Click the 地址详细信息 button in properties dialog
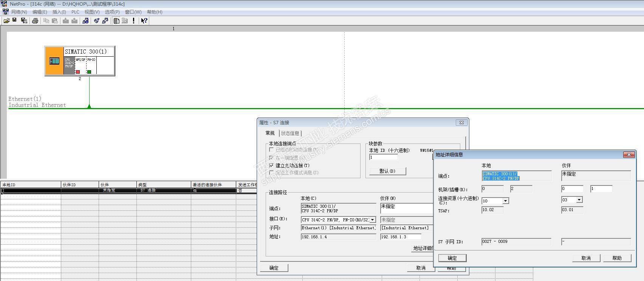Screen dimensions: 644x281 423,248
